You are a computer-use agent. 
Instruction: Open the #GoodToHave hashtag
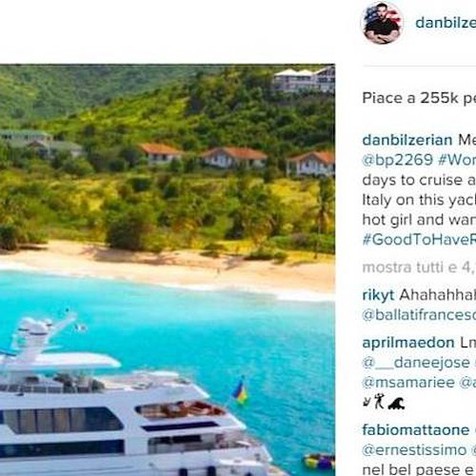(x=419, y=240)
